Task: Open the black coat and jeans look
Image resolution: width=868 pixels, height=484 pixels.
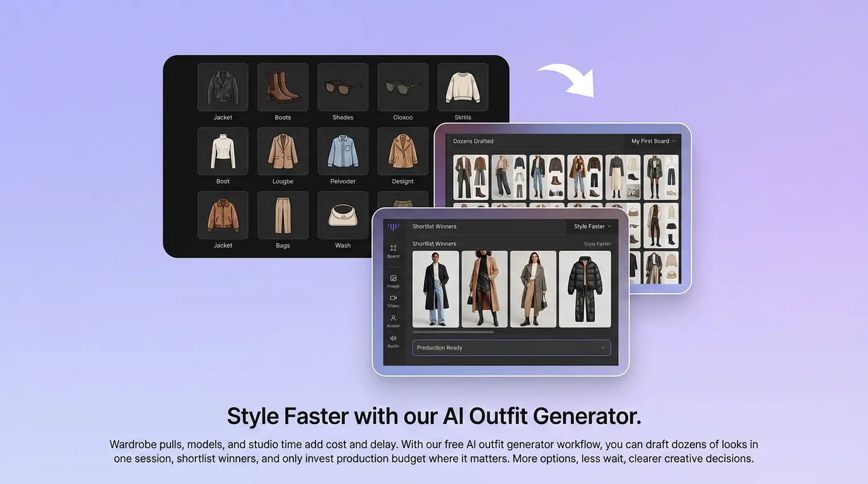Action: 436,289
